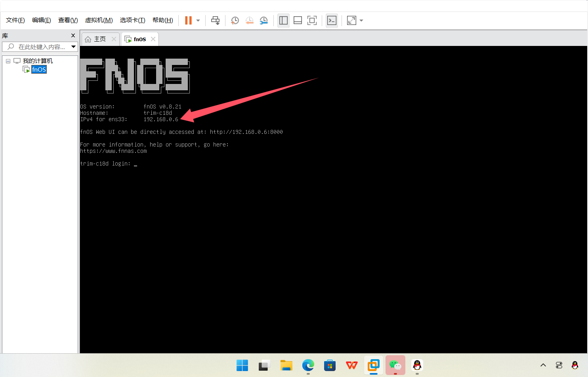Expand the power options dropdown arrow

[x=198, y=21]
